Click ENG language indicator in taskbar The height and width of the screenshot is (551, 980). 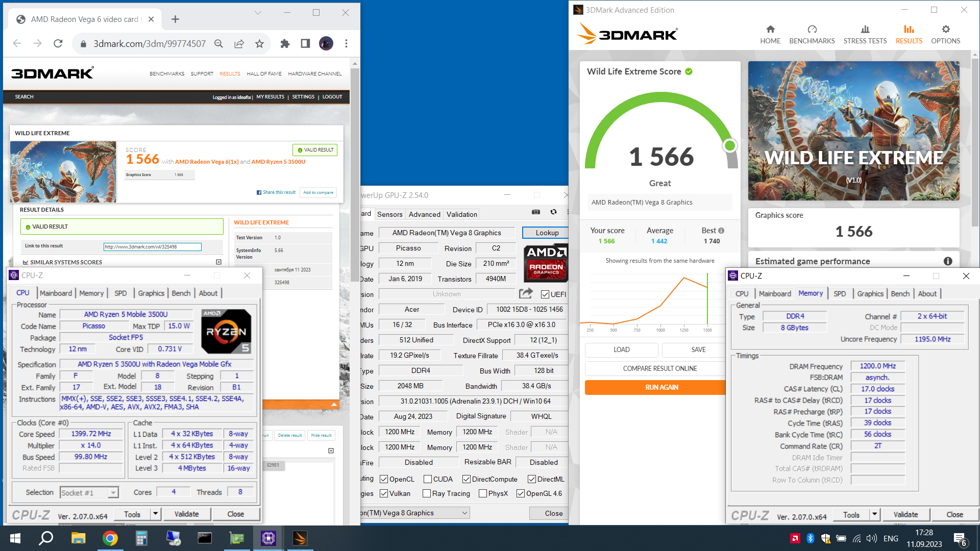click(x=891, y=538)
